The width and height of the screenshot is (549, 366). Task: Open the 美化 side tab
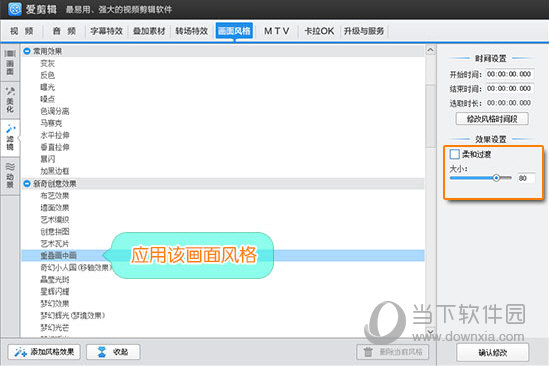point(10,101)
